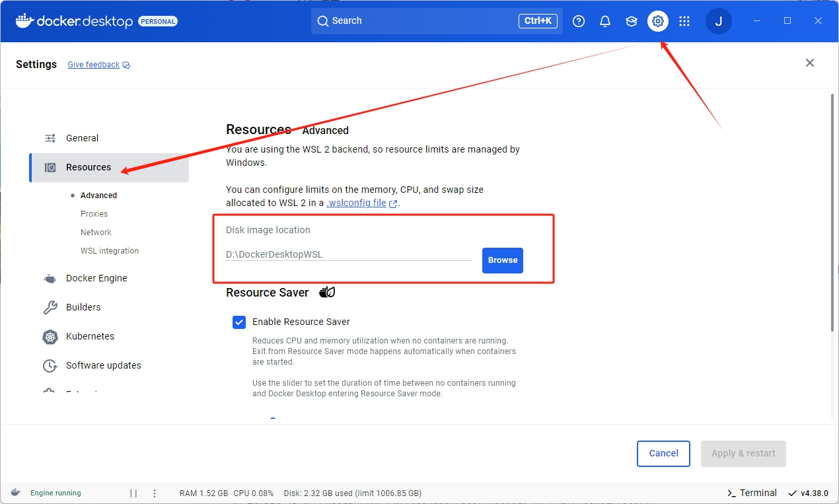Click the magnifier icon in Search bar
The image size is (839, 504).
[323, 21]
